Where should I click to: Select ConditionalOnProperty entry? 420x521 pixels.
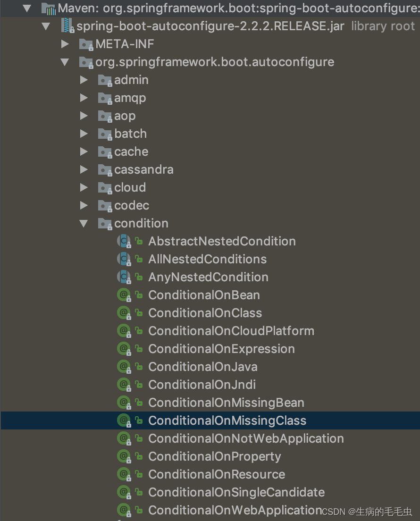(x=215, y=456)
